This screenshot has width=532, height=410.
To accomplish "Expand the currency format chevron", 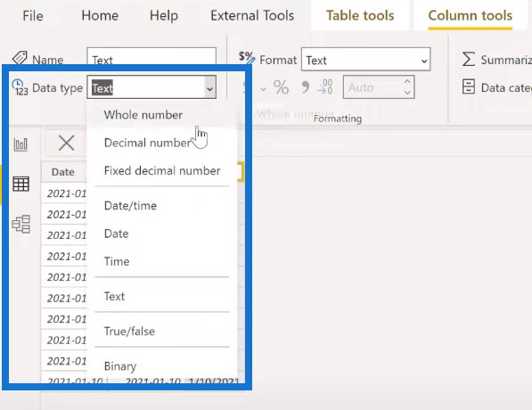I will (263, 89).
